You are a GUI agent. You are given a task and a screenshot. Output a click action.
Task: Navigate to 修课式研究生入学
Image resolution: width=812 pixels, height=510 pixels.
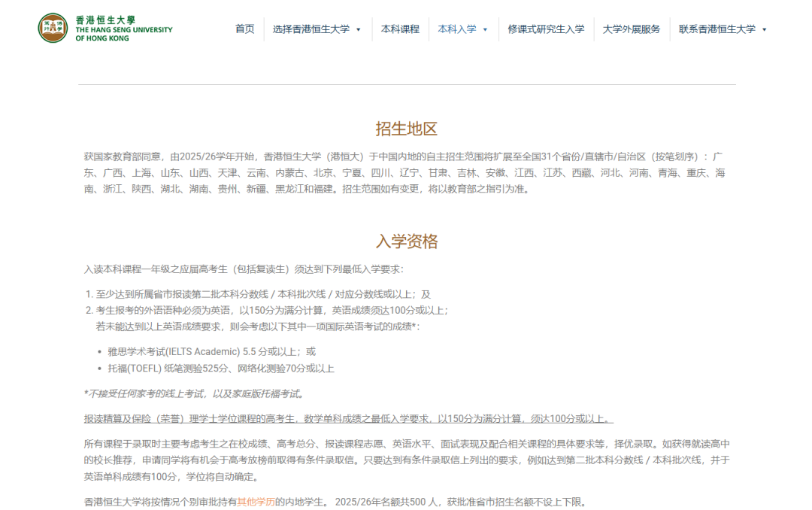tap(545, 29)
